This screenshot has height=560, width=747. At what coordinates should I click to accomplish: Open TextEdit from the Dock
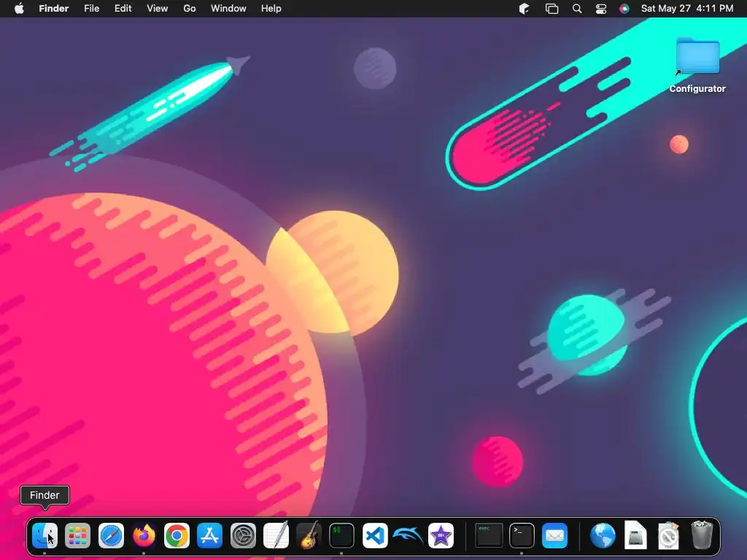pos(276,536)
